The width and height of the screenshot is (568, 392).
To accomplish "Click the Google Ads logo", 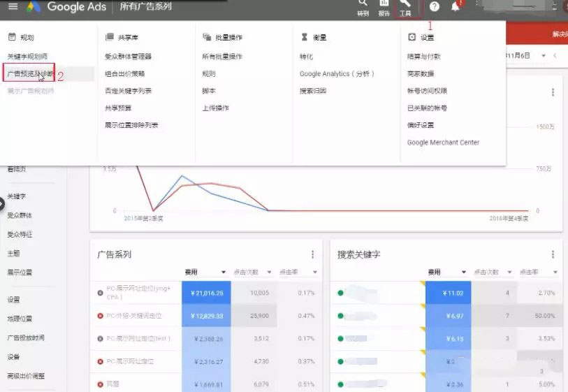I will (67, 6).
